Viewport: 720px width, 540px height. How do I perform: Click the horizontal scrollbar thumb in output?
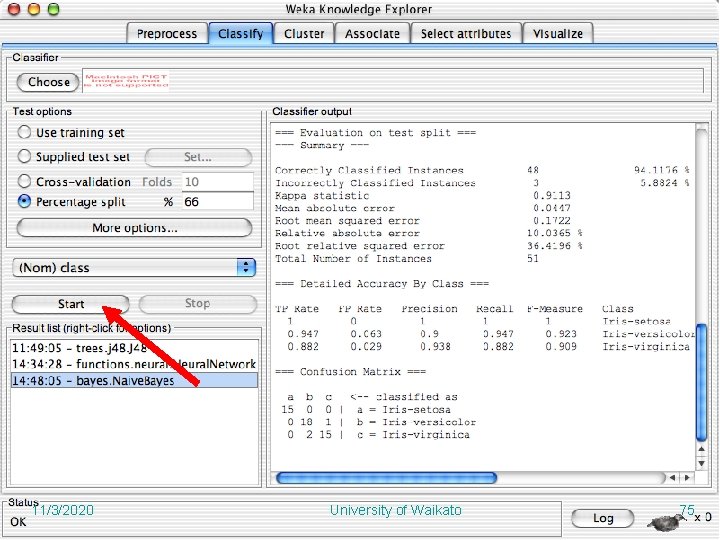click(x=386, y=478)
